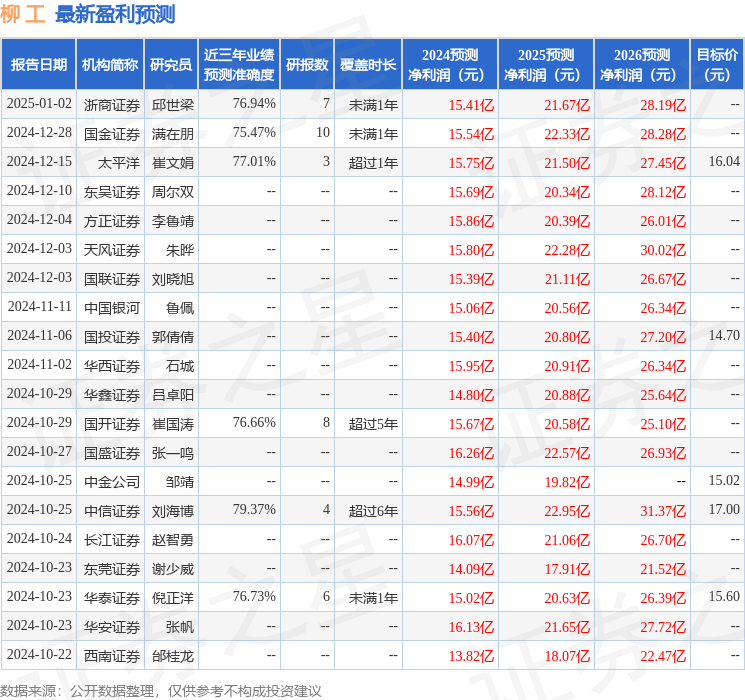Click 2026 forecast 31.37亿
Viewport: 745px width, 700px height.
tap(663, 511)
